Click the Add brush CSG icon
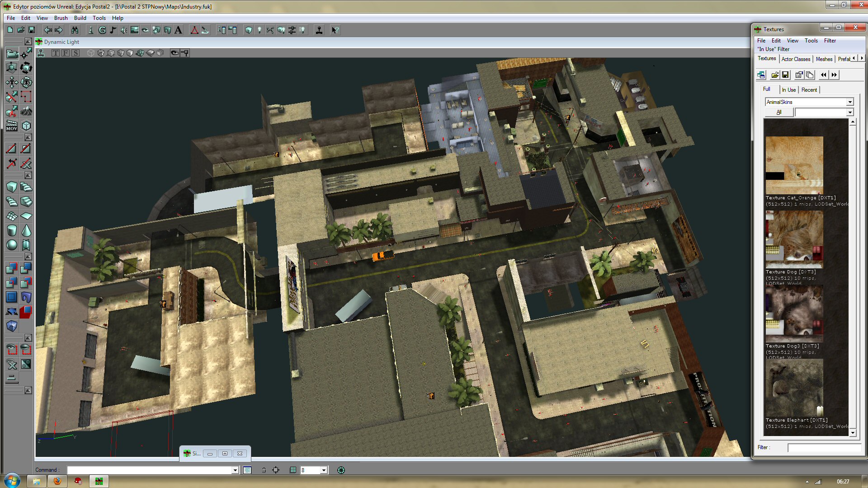 click(x=12, y=268)
